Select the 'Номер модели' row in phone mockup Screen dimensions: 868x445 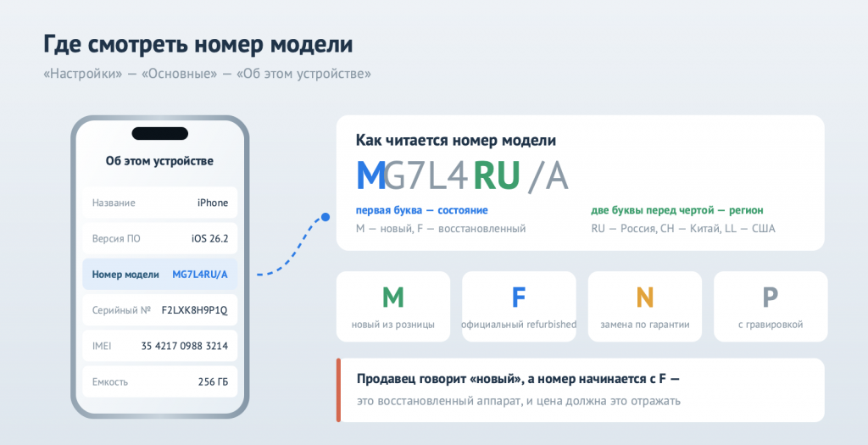coord(160,275)
